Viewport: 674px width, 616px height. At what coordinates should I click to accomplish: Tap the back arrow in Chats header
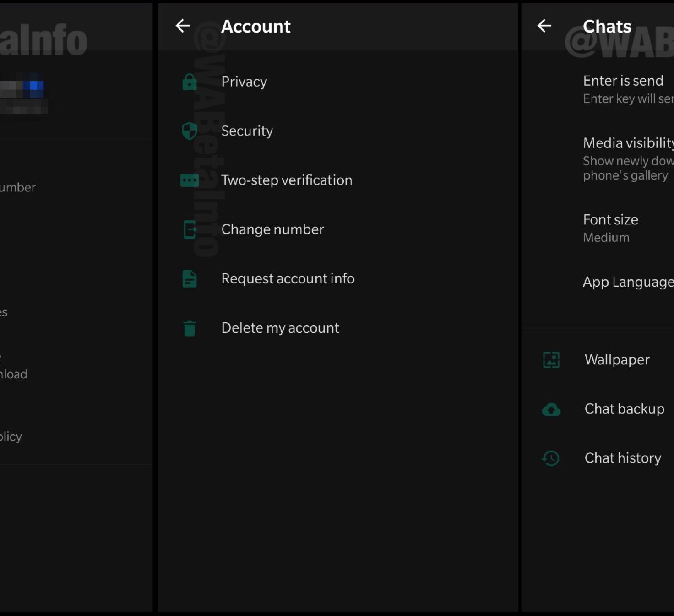click(x=544, y=26)
